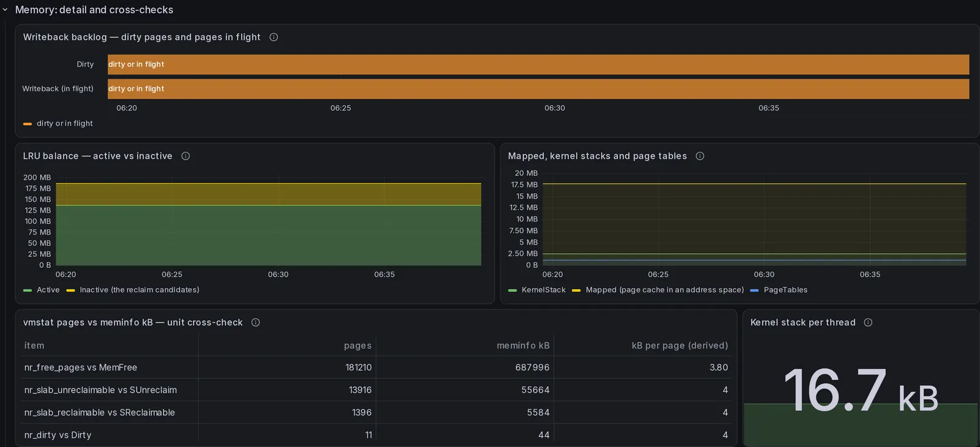980x447 pixels.
Task: Open the Writeback backlog panel title menu
Action: [141, 37]
